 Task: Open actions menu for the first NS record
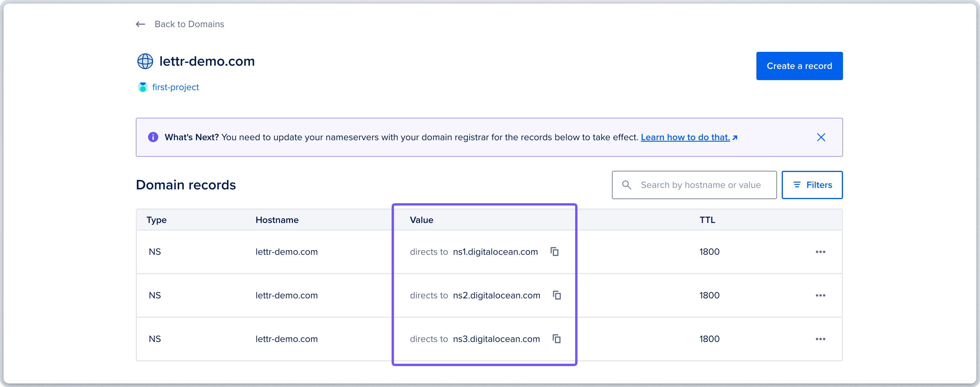pos(821,252)
